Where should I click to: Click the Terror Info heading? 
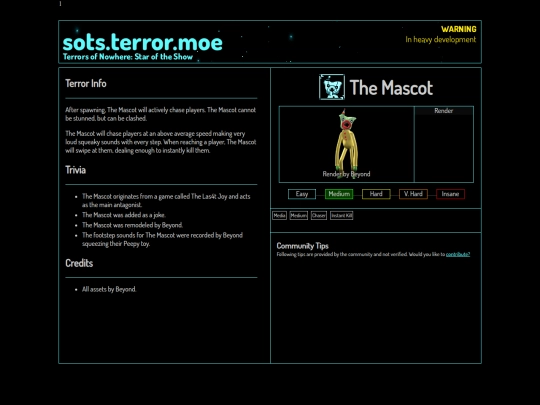[86, 84]
